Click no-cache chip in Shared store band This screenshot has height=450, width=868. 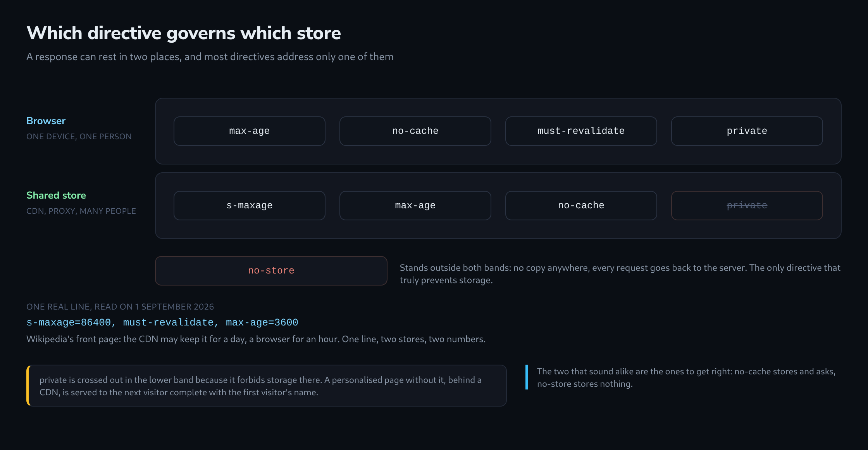click(581, 206)
